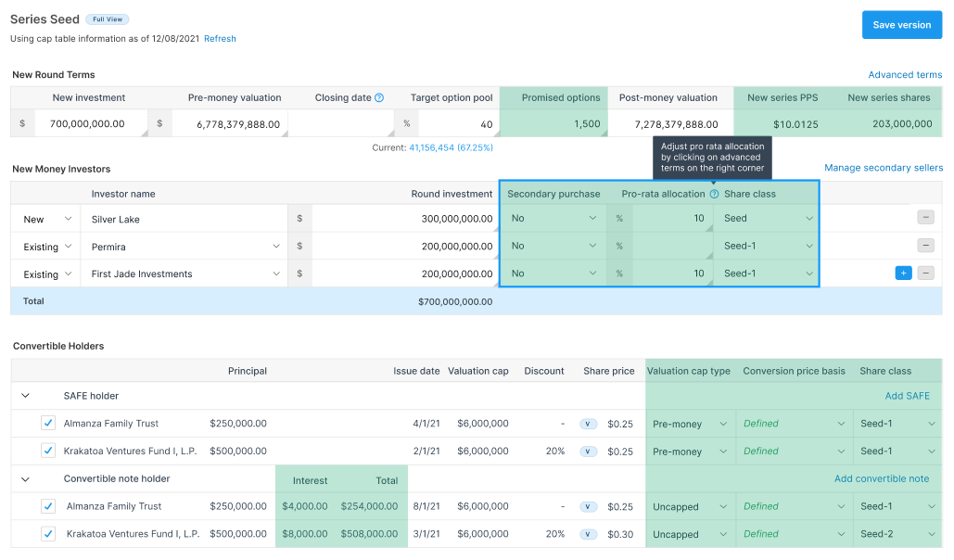Click the Closing date help icon
The height and width of the screenshot is (560, 954).
click(379, 97)
